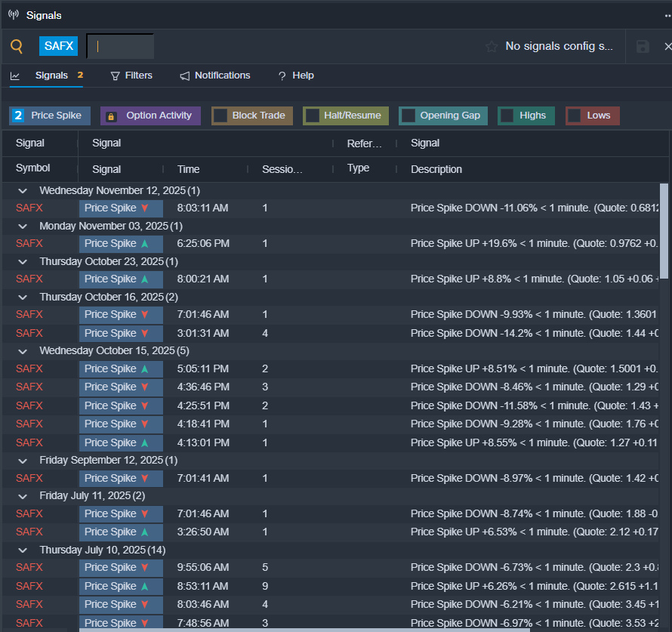Click the search magnifier icon
Screen dimensions: 672x632
pos(17,46)
